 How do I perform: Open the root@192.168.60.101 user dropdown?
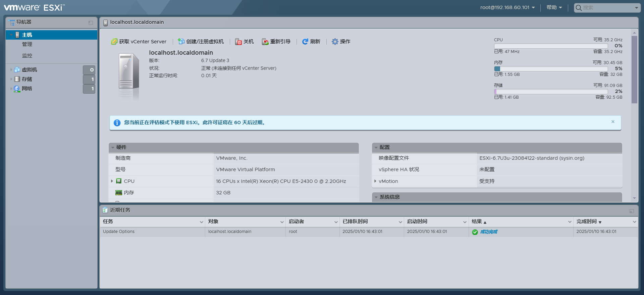point(507,7)
